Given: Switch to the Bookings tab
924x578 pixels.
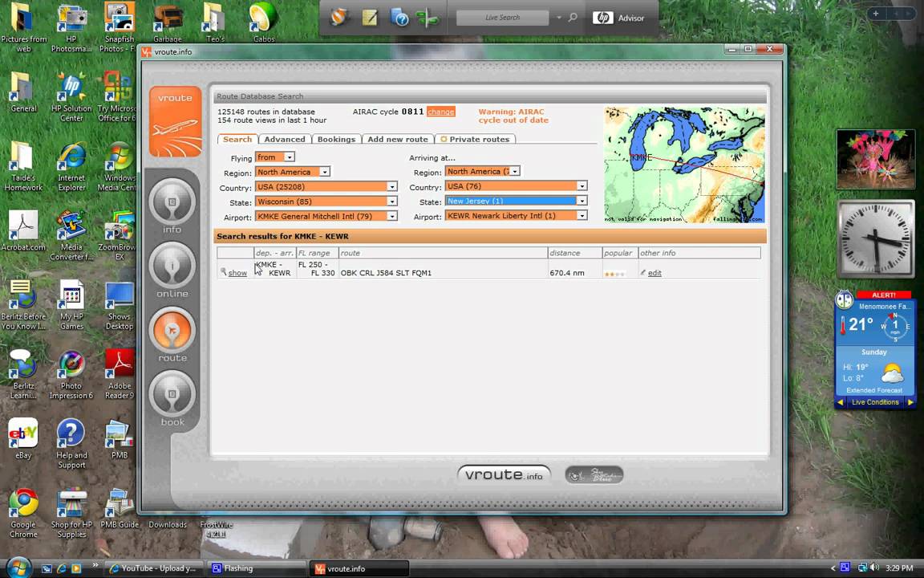Looking at the screenshot, I should pos(336,139).
